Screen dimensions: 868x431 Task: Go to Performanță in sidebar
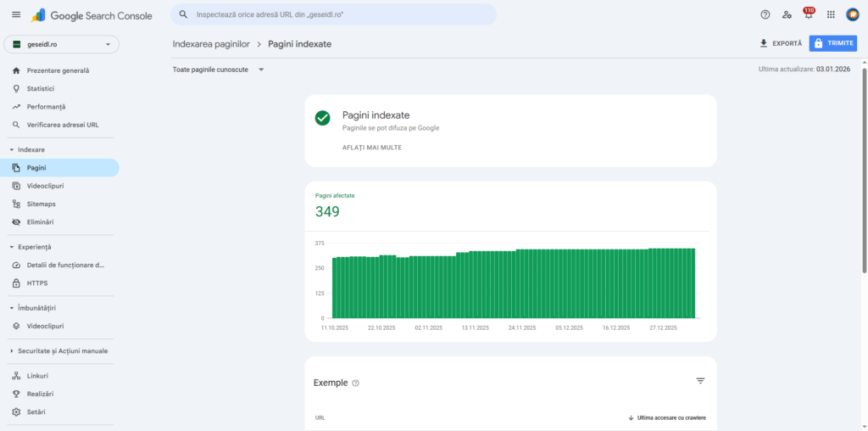[x=46, y=107]
